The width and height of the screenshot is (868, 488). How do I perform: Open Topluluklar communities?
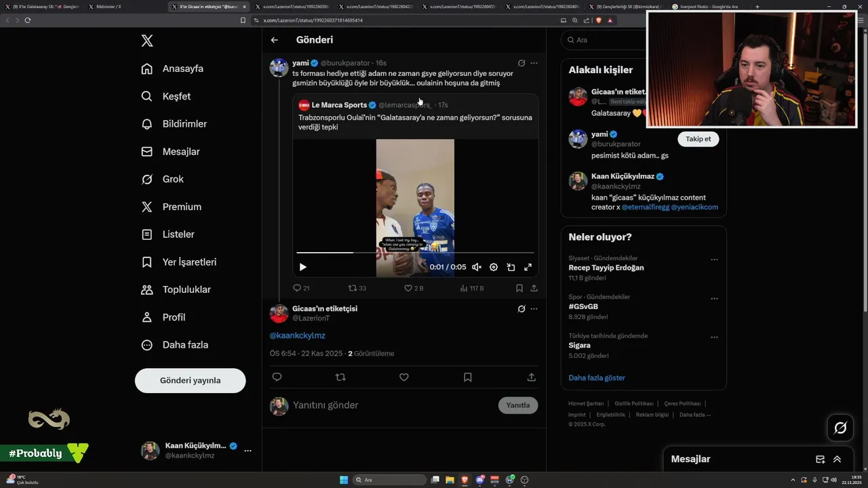[x=176, y=289]
